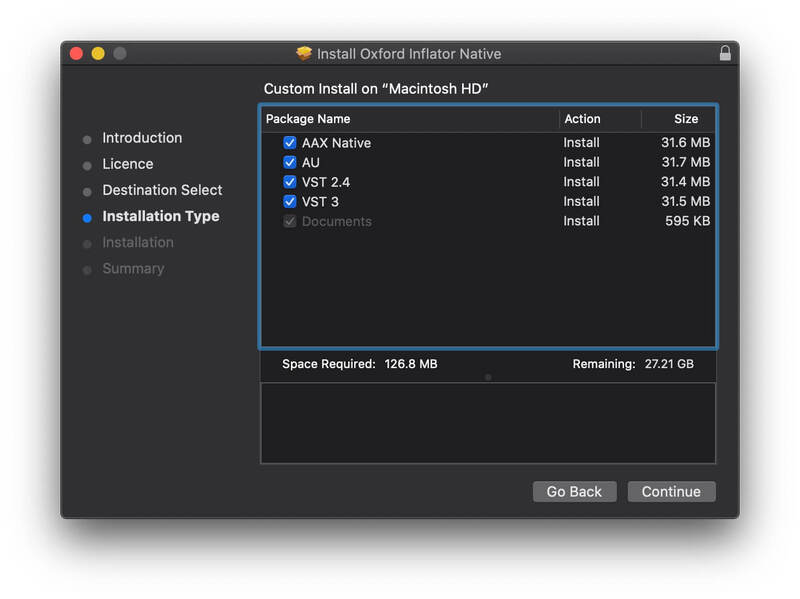Click the Installation Type step
This screenshot has height=599, width=800.
(160, 216)
